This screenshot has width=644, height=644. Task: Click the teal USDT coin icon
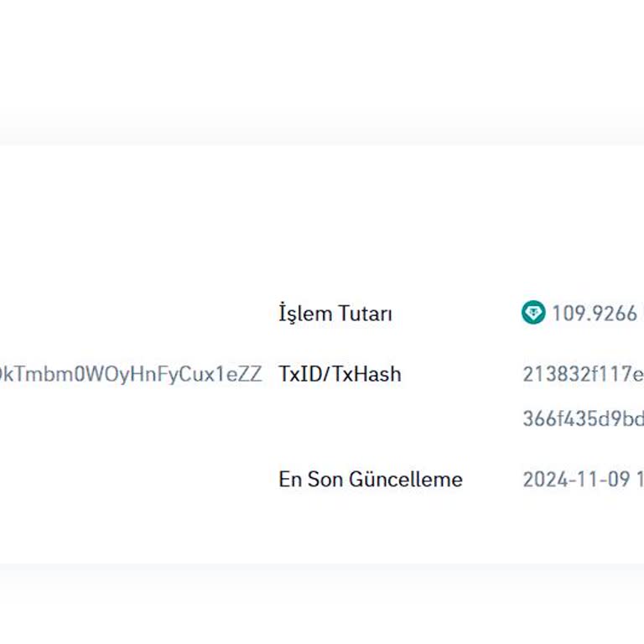point(533,313)
